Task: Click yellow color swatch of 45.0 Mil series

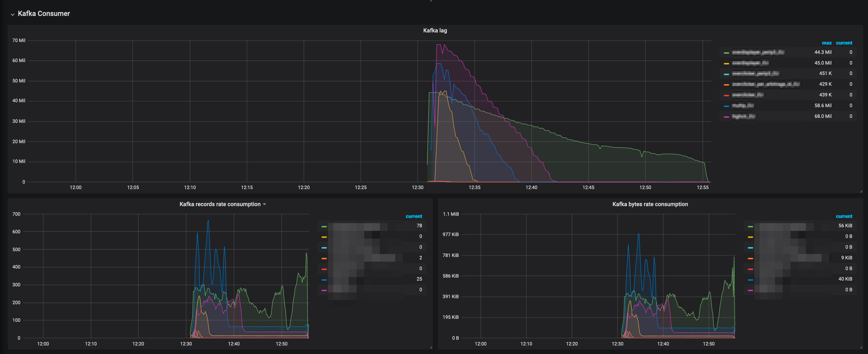Action: pos(726,63)
